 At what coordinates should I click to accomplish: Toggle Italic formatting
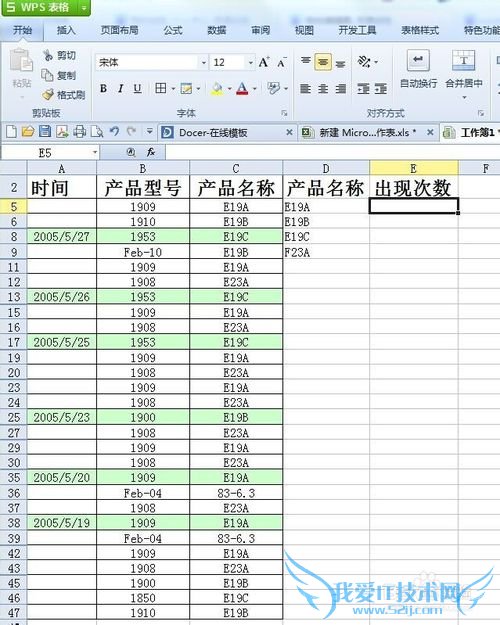click(x=120, y=88)
